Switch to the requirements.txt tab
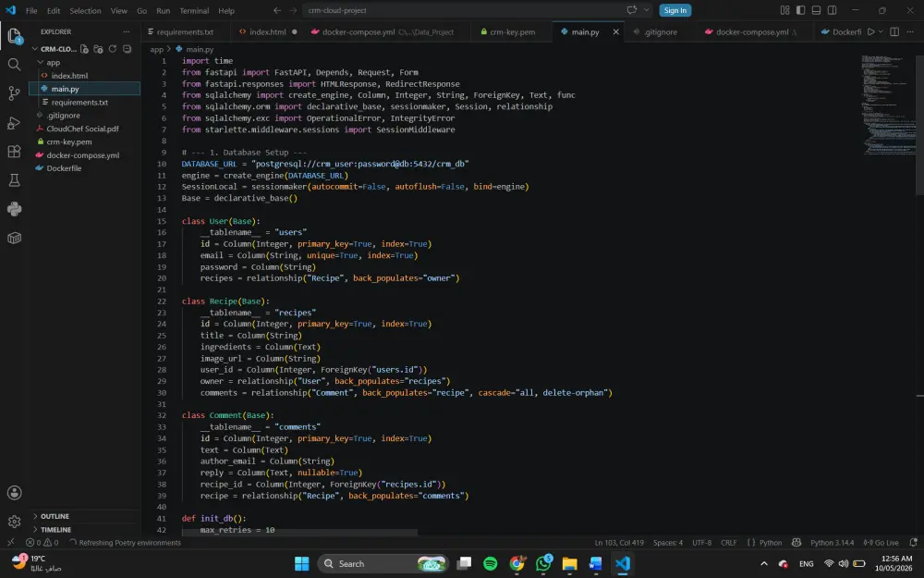The width and height of the screenshot is (924, 578). click(x=185, y=31)
